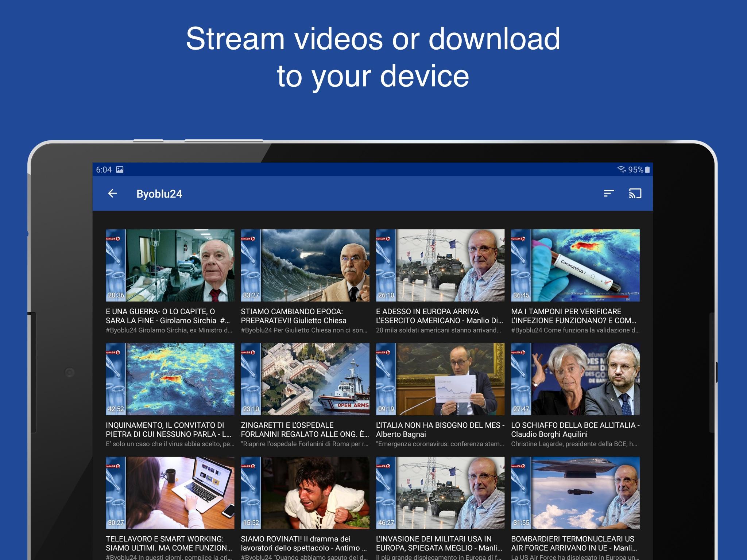
Task: Tap the image notification icon in status bar
Action: tap(120, 170)
